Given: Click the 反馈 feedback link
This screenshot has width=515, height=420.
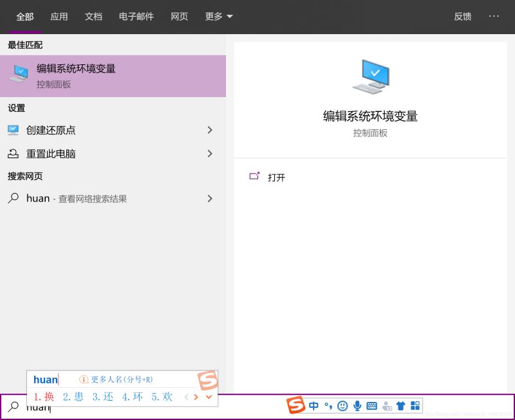Looking at the screenshot, I should 462,17.
